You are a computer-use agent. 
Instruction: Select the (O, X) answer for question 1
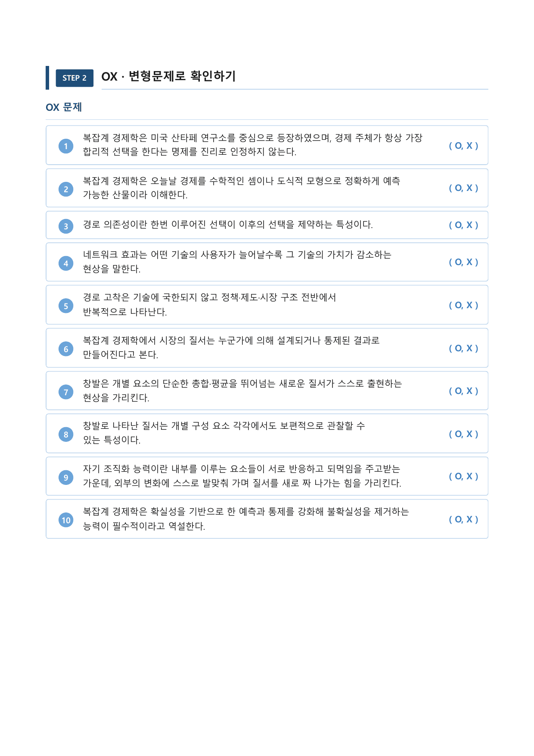point(463,146)
